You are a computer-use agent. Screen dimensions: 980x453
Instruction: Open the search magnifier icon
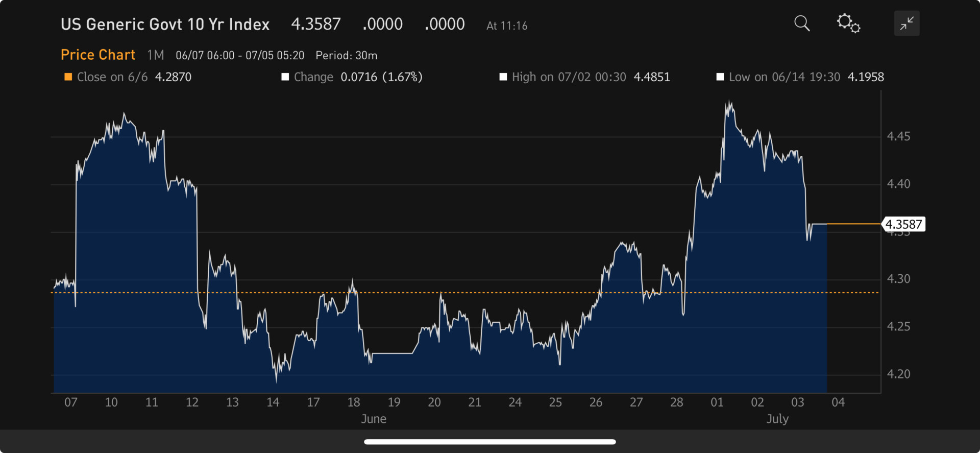point(802,23)
